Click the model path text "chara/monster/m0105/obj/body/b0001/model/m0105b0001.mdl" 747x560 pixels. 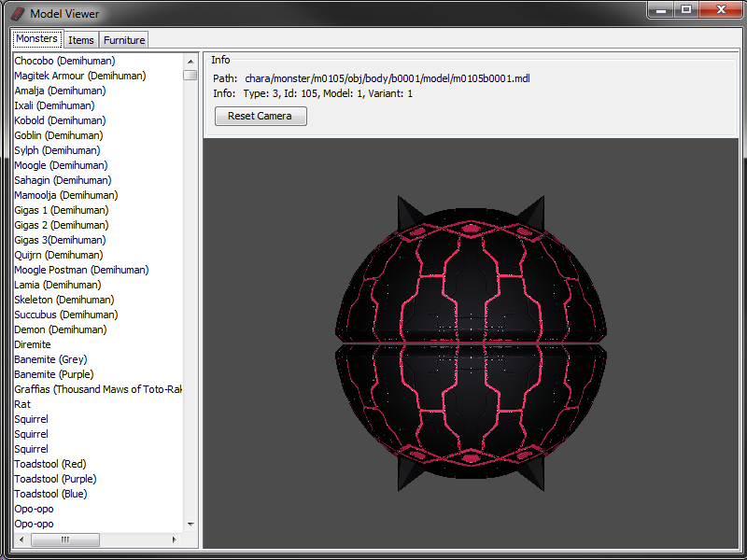pos(388,78)
